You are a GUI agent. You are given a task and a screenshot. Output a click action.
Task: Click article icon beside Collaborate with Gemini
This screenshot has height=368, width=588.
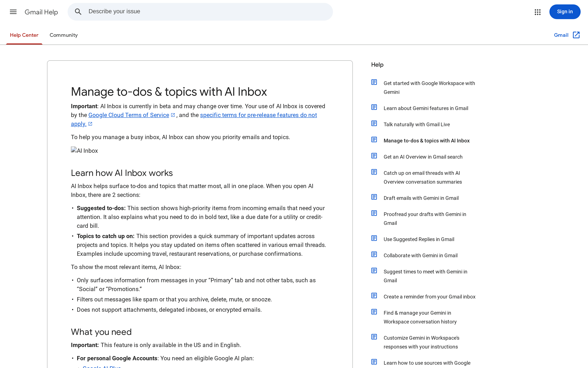(x=374, y=255)
